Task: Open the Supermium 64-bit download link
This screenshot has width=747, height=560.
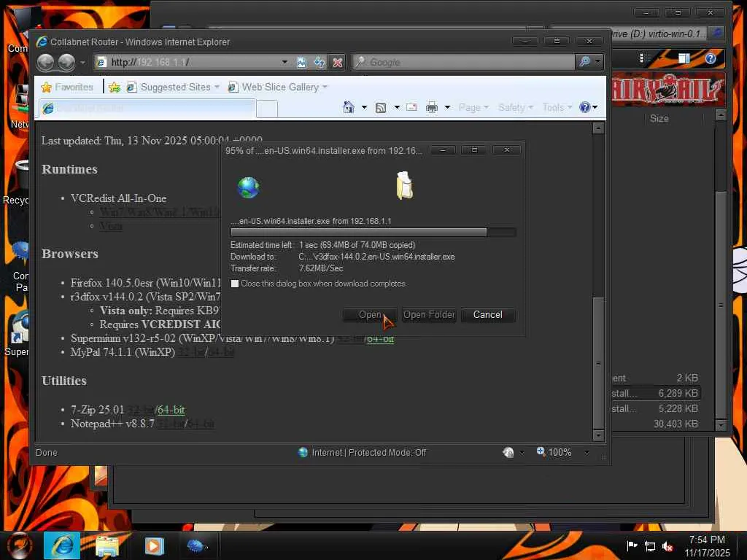Action: point(380,339)
